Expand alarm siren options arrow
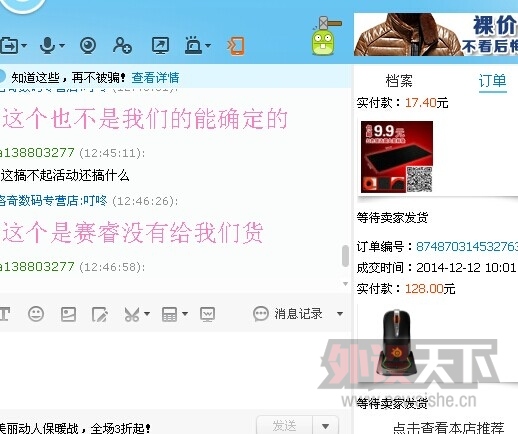The width and height of the screenshot is (518, 434). [x=208, y=45]
